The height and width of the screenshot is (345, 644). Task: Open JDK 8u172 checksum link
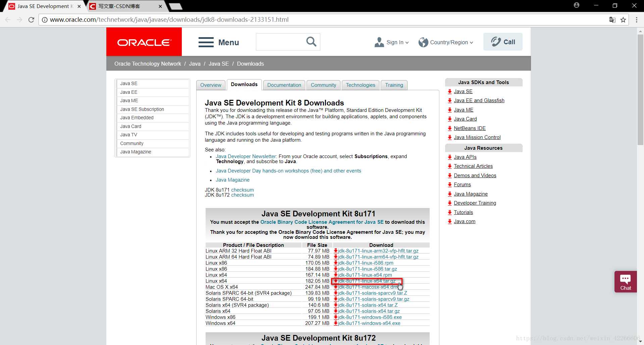coord(243,195)
